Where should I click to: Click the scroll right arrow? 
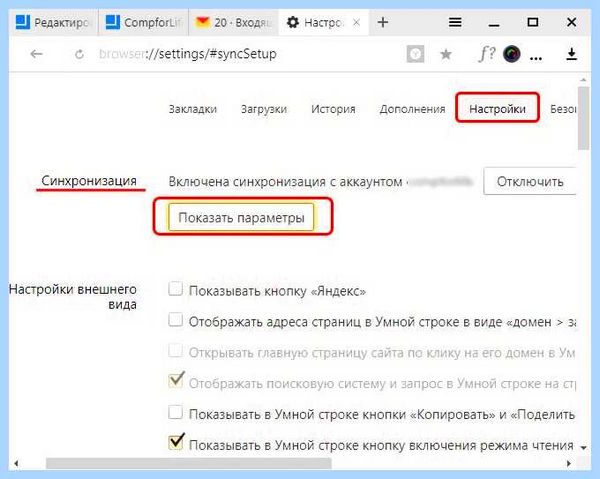(569, 463)
